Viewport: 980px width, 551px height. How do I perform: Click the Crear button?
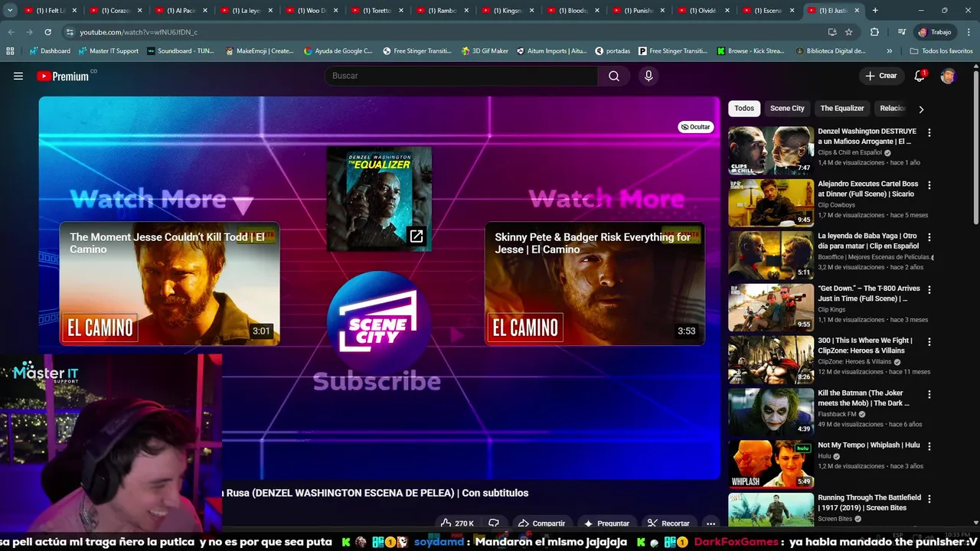880,76
